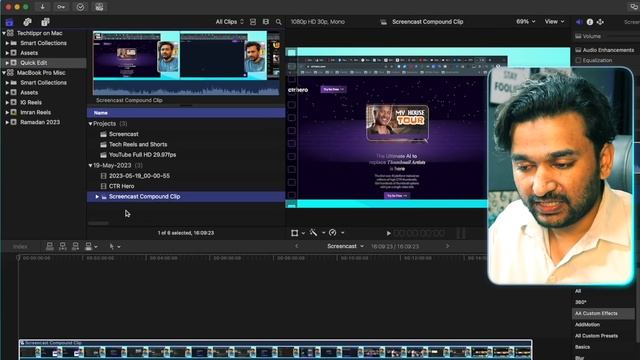Select the AddMotion effects category
Viewport: 640px width, 360px height.
[x=587, y=325]
